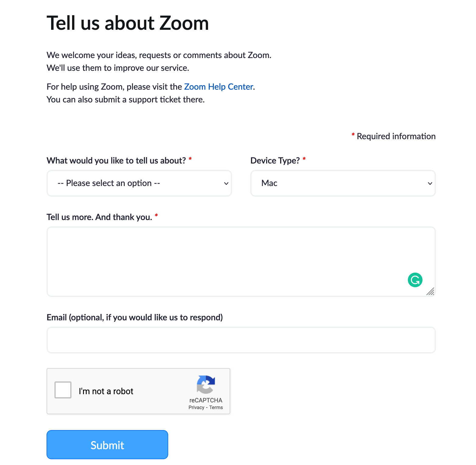Screen dimensions: 476x465
Task: Open the reCAPTCHA Terms link
Action: point(216,408)
